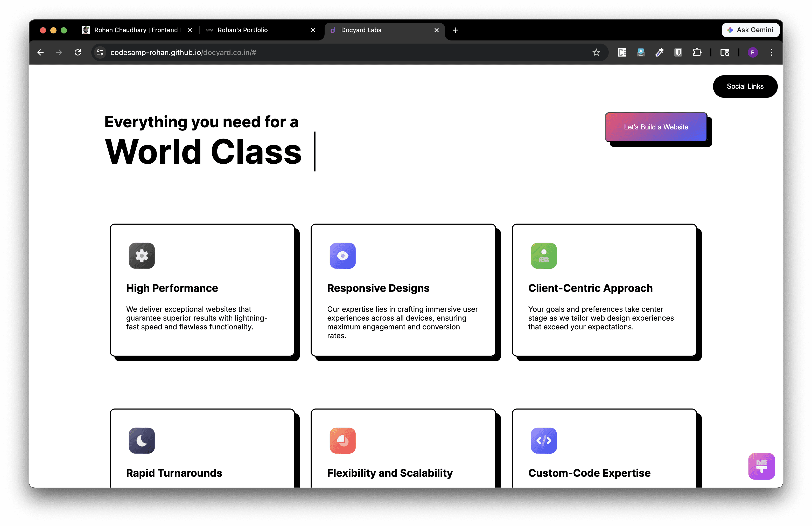Open Ask Gemini

point(750,30)
